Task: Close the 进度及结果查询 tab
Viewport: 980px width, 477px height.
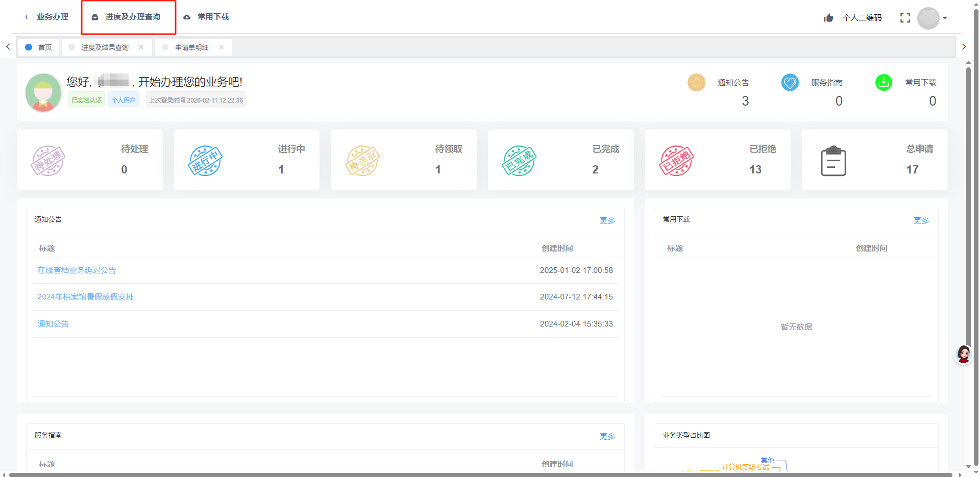Action: tap(141, 47)
